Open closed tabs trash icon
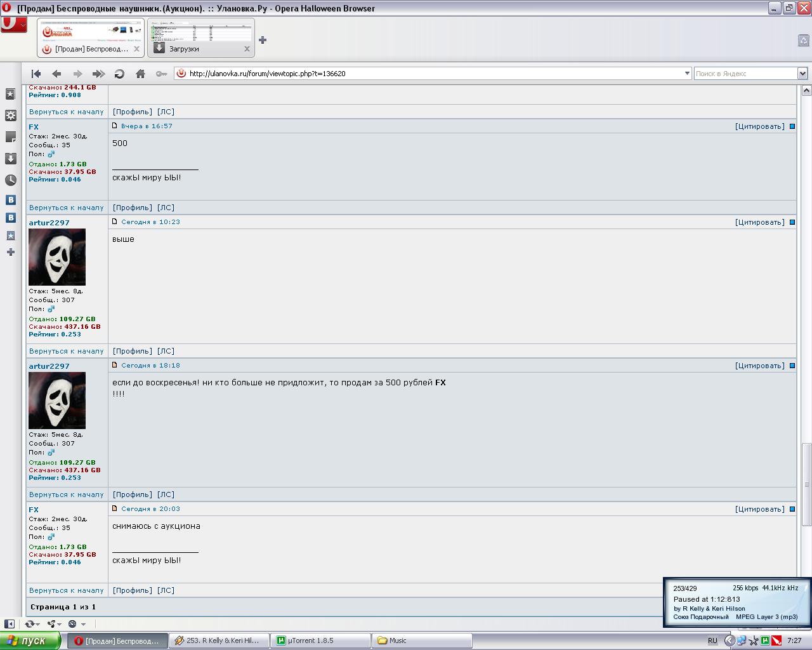The width and height of the screenshot is (812, 650). (x=803, y=41)
